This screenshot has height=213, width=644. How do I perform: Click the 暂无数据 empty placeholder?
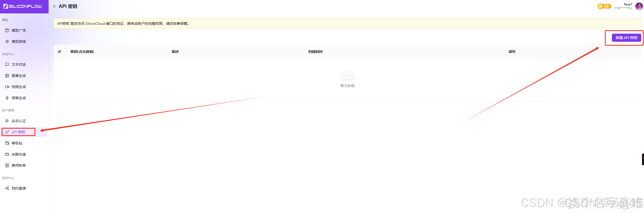[347, 79]
